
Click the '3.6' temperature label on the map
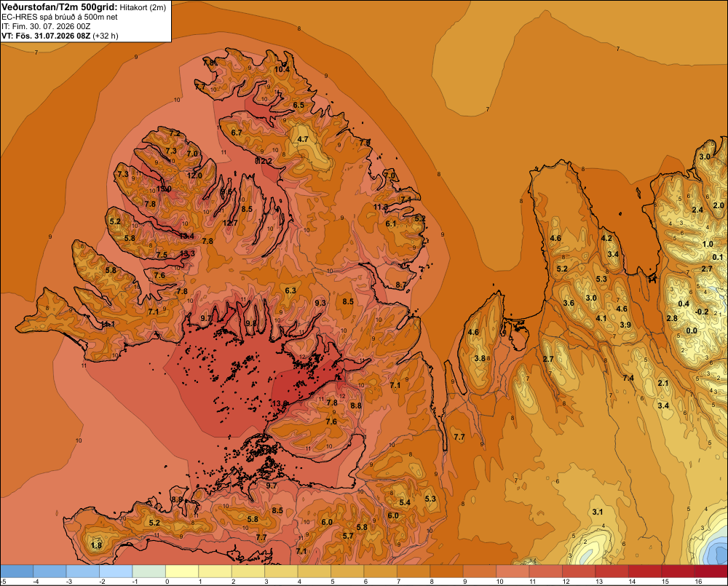click(569, 304)
